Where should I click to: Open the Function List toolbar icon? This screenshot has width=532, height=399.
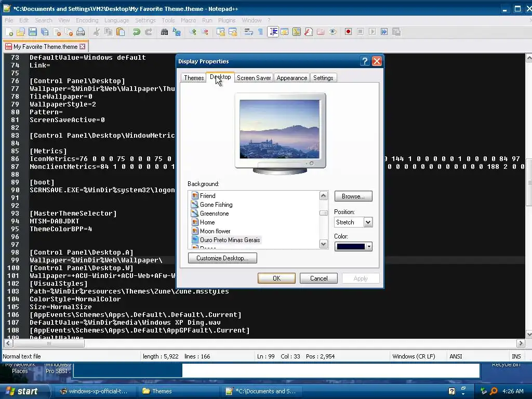tap(309, 32)
